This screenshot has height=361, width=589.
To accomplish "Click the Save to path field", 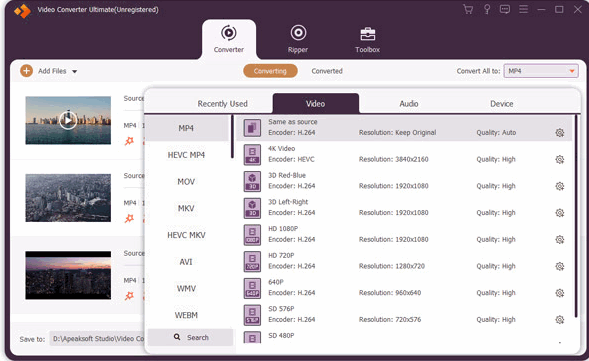I will tap(97, 338).
